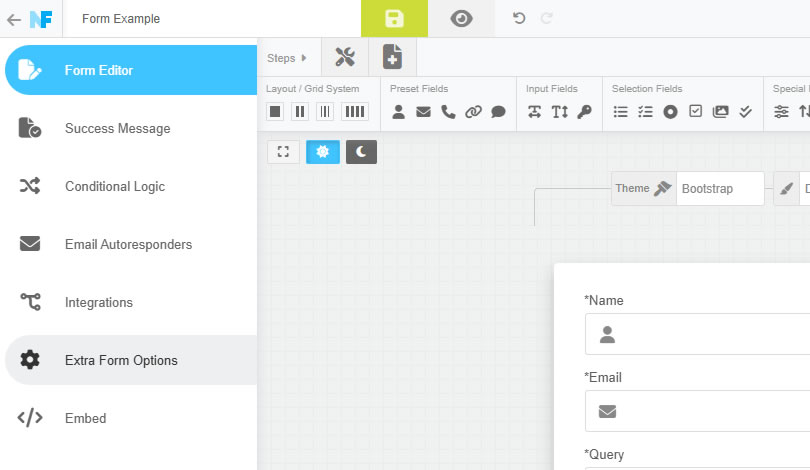
Task: Undo the last change
Action: [519, 19]
